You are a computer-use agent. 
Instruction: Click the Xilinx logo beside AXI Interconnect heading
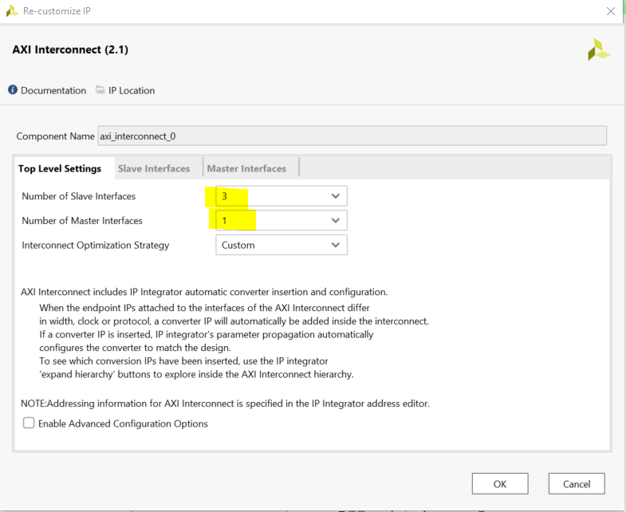coord(598,50)
